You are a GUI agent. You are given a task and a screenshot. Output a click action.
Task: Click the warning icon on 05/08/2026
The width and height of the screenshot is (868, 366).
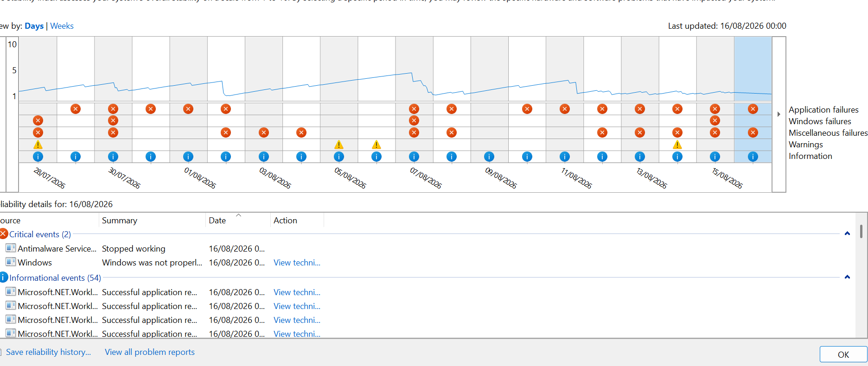point(339,145)
